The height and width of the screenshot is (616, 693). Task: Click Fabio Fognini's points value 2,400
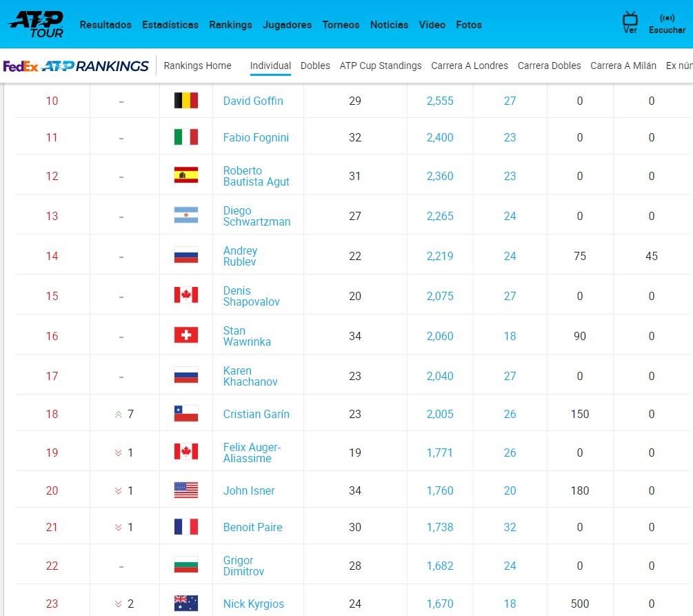coord(440,137)
